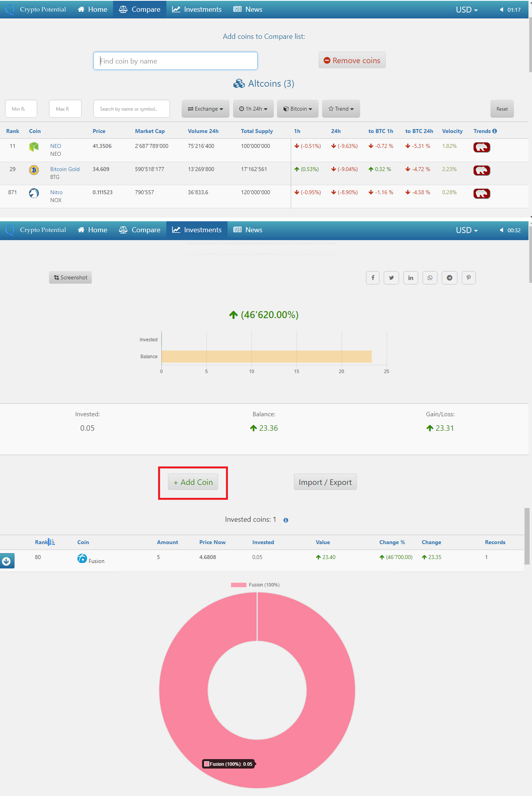Open the NEO coin name link

tap(56, 146)
